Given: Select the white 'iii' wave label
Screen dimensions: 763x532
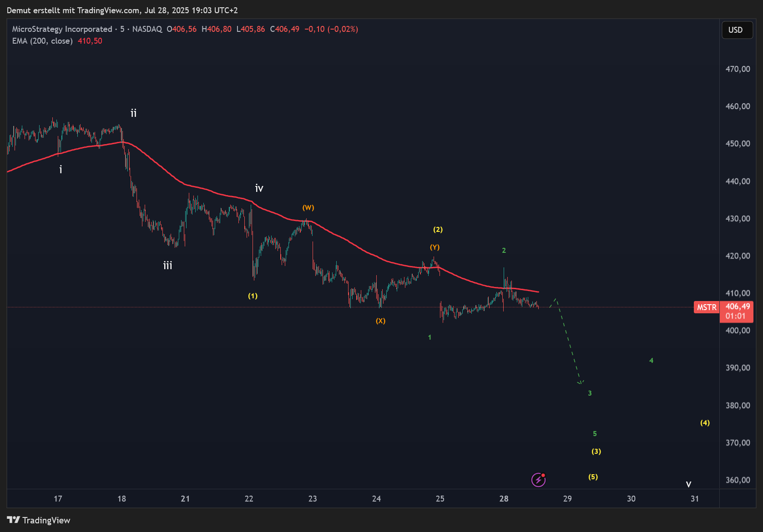Looking at the screenshot, I should pyautogui.click(x=167, y=266).
